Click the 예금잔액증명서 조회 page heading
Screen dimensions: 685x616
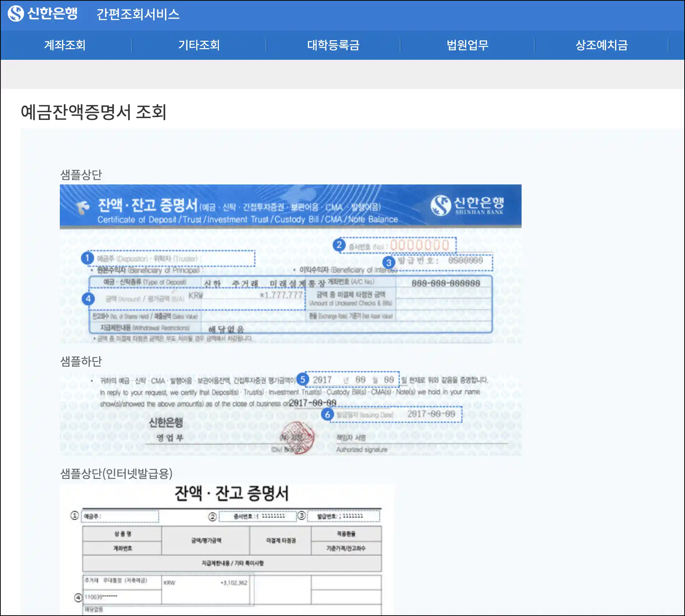click(94, 112)
